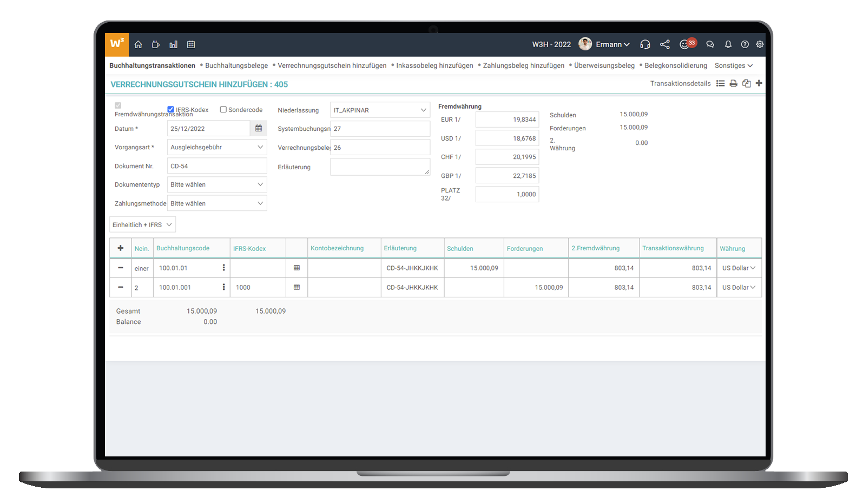Click the help question mark icon
The width and height of the screenshot is (863, 504).
point(745,44)
